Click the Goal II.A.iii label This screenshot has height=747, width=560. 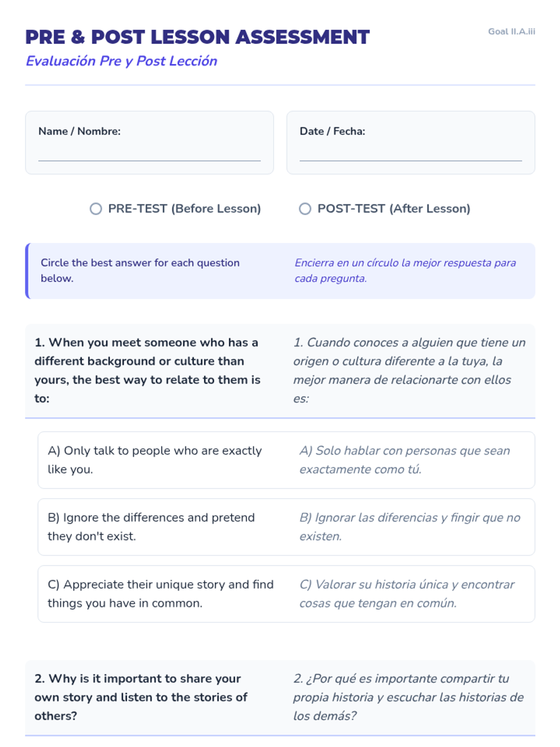tap(511, 32)
